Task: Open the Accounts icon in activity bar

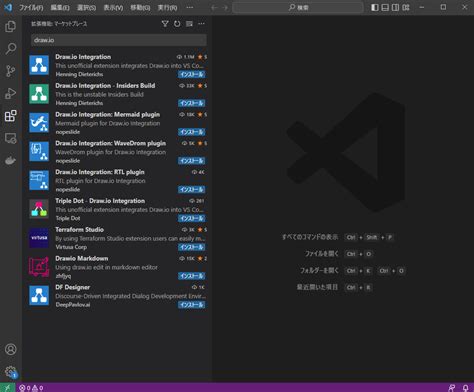Action: click(x=11, y=349)
